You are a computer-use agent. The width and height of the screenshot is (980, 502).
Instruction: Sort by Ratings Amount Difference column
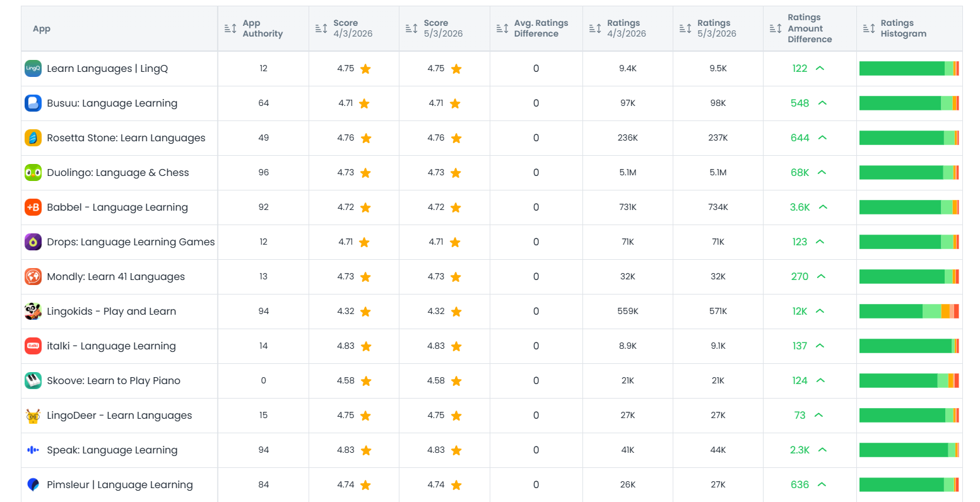click(x=776, y=28)
